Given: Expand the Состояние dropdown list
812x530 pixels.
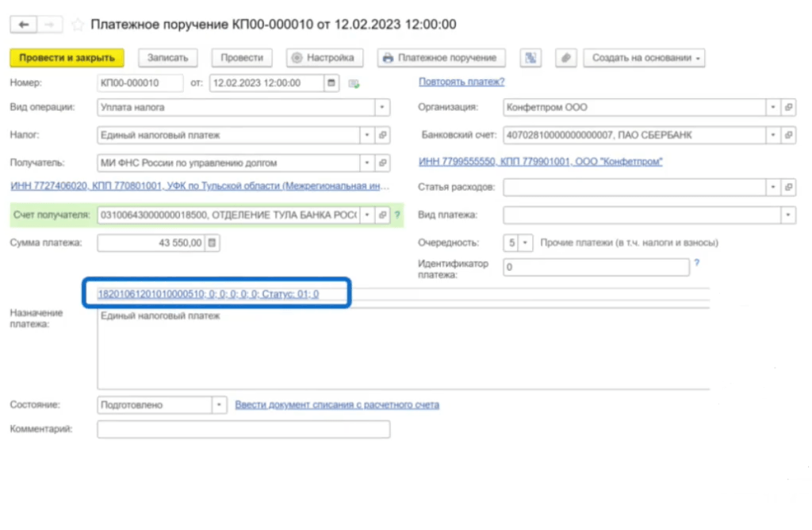Looking at the screenshot, I should click(220, 405).
